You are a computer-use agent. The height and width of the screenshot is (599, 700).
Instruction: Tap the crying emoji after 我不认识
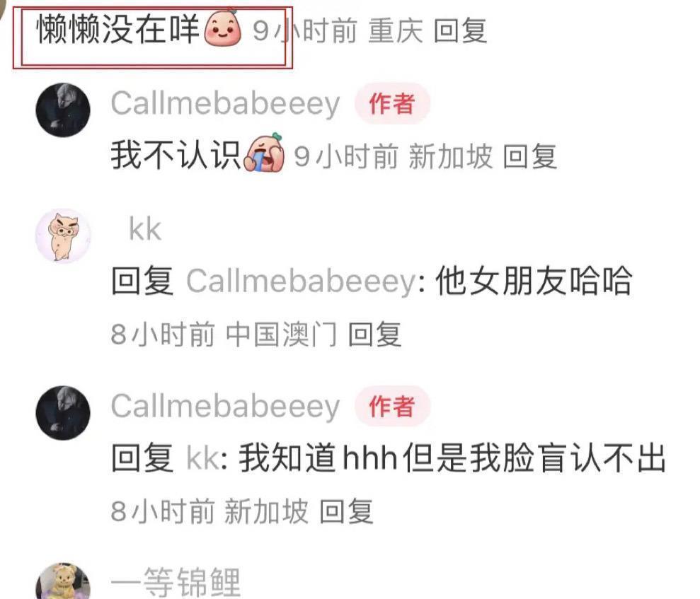click(264, 153)
